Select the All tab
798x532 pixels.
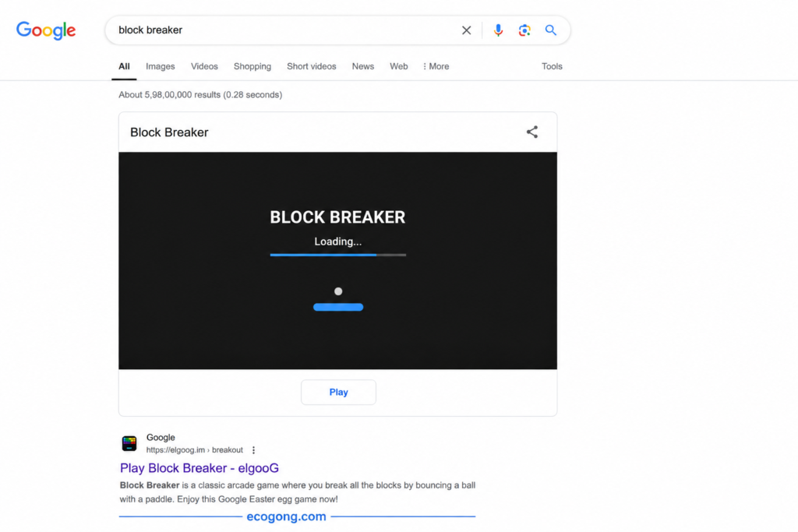124,67
